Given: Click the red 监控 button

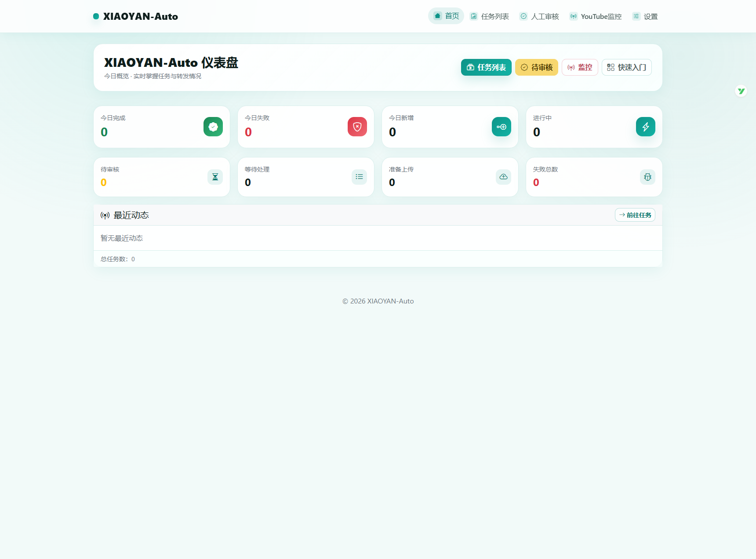Looking at the screenshot, I should tap(580, 67).
